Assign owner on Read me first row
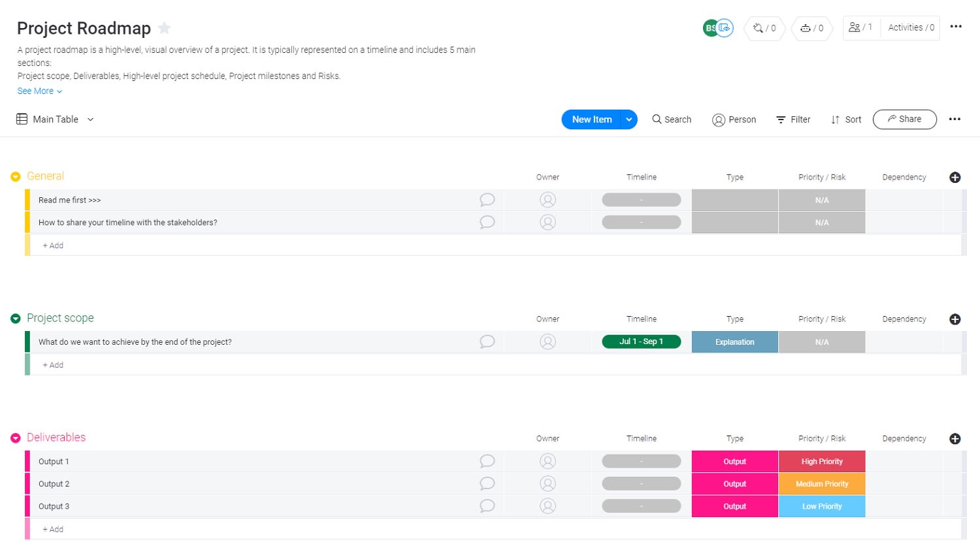Image resolution: width=980 pixels, height=542 pixels. (547, 200)
